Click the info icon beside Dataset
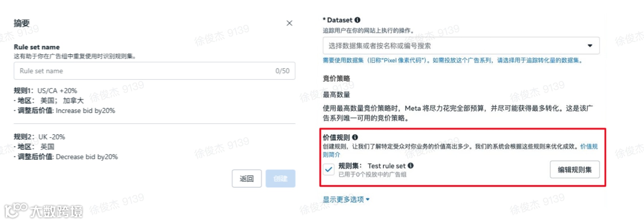The width and height of the screenshot is (644, 222). (357, 20)
